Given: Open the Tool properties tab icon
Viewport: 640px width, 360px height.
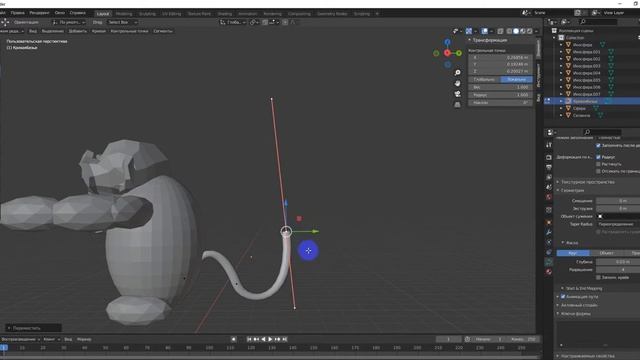Looking at the screenshot, I should coord(549,145).
